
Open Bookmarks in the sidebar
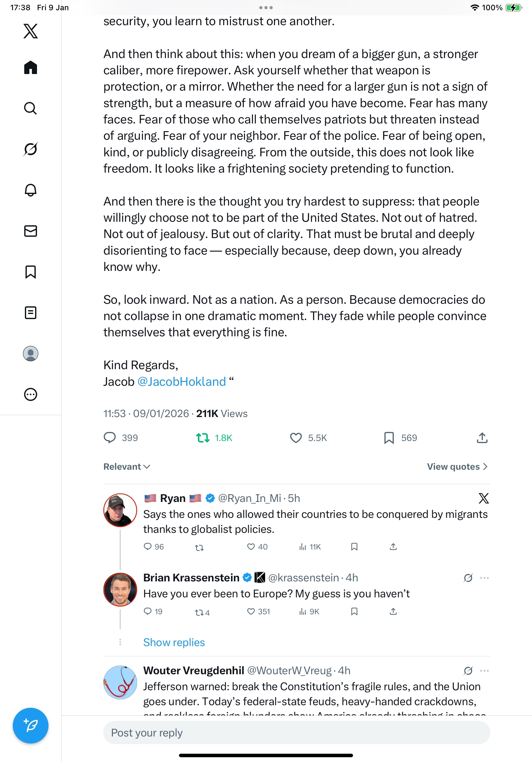pyautogui.click(x=31, y=272)
